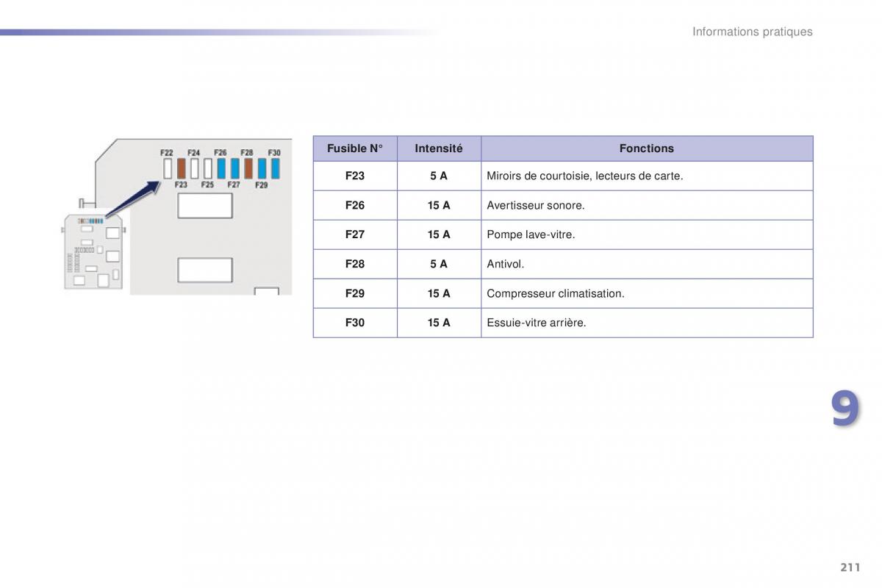Screen dimensions: 882x588
Task: Click page number 211
Action: 849,567
